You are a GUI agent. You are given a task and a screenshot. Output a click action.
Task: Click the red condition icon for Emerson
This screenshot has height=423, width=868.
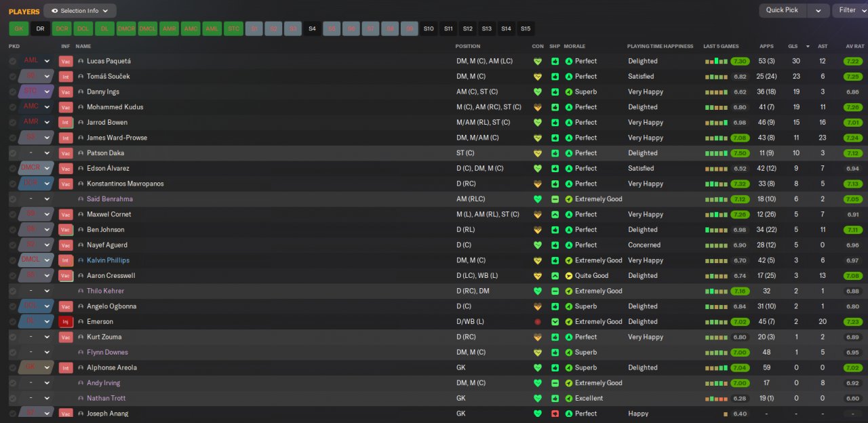click(538, 322)
